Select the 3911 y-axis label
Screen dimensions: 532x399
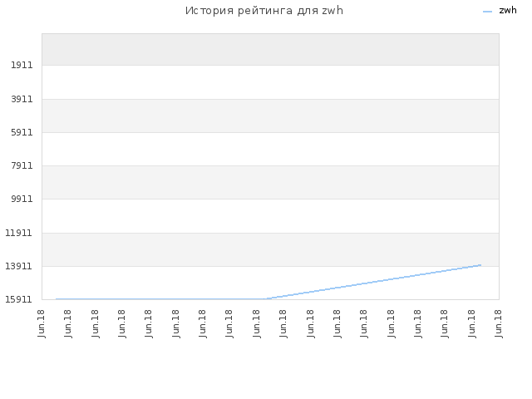point(22,99)
